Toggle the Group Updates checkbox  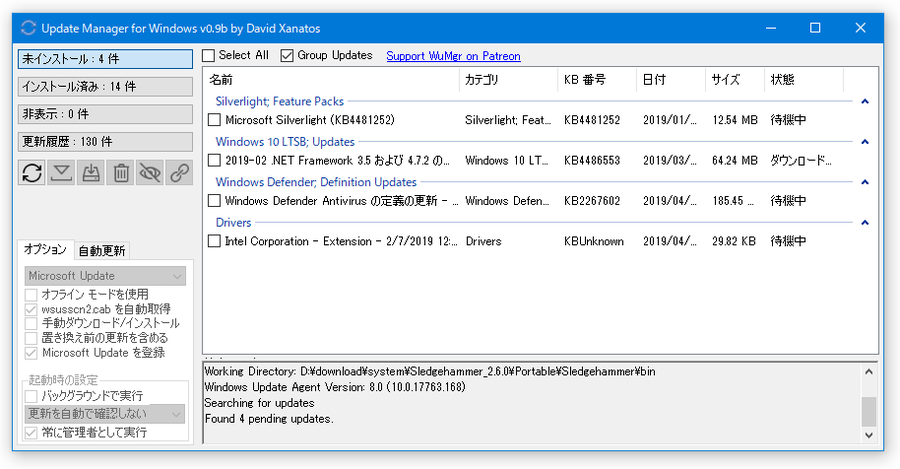pos(287,55)
